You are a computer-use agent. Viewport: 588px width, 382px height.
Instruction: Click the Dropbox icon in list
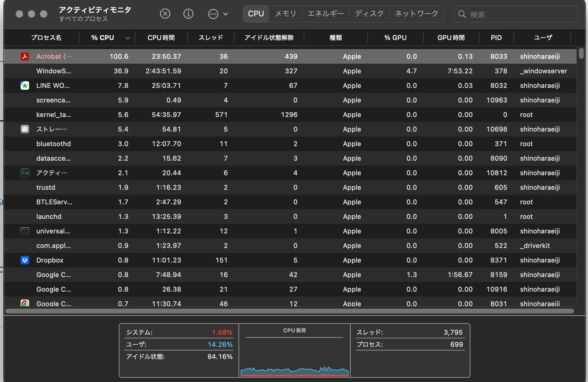[25, 260]
